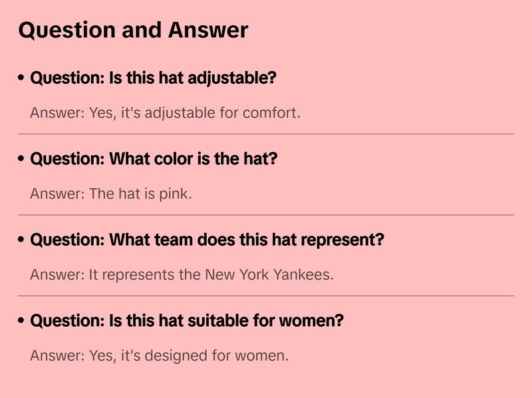Image resolution: width=532 pixels, height=398 pixels.
Task: Click the bullet before the hat color question
Action: (22, 159)
